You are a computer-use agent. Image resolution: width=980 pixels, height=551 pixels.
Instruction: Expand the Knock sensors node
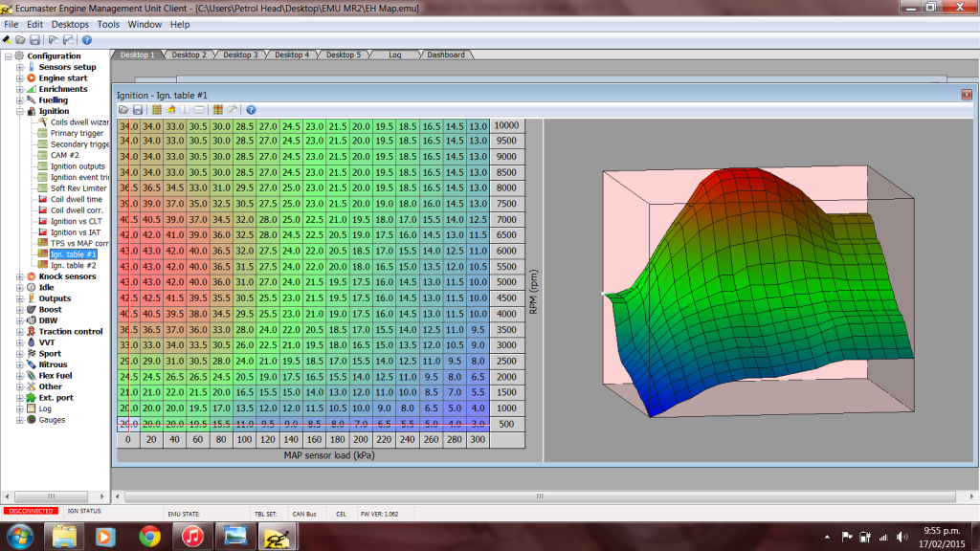click(20, 276)
